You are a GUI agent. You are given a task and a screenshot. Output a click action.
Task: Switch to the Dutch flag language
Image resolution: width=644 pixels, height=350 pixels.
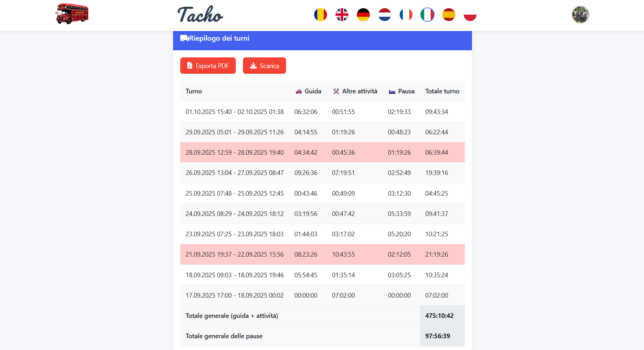click(384, 15)
